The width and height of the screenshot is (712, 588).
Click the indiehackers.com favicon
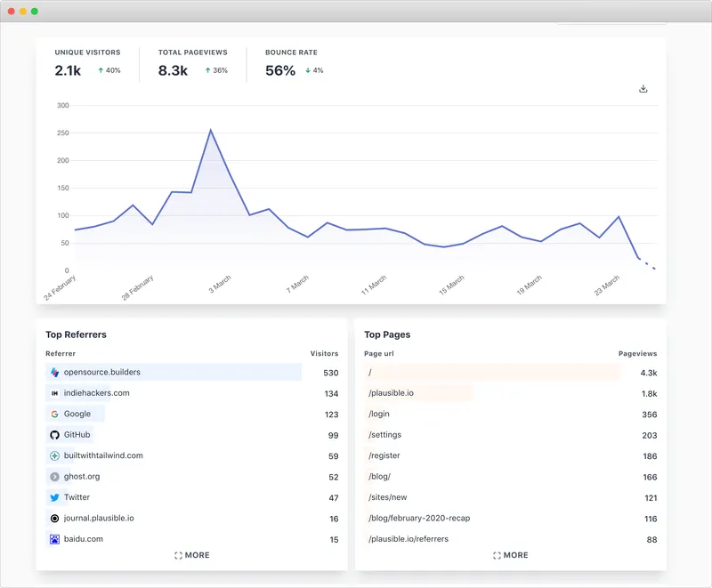pyautogui.click(x=54, y=393)
